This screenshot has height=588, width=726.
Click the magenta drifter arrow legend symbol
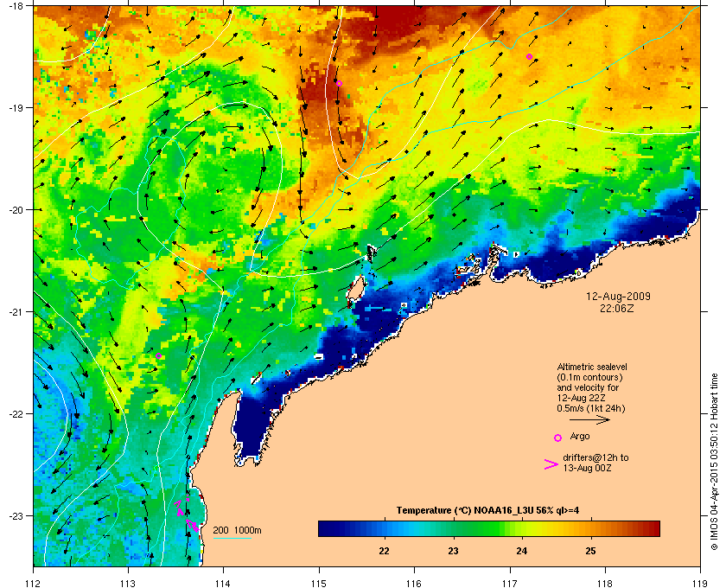tap(551, 464)
